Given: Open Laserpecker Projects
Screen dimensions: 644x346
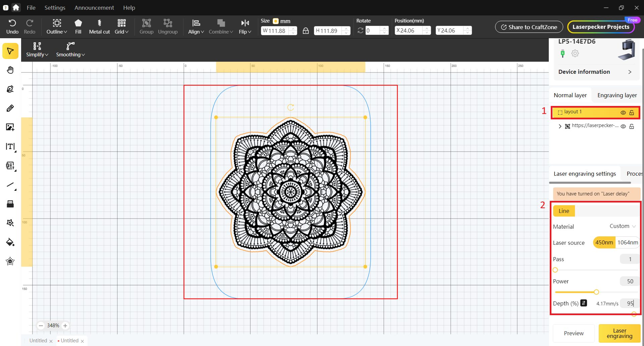Looking at the screenshot, I should tap(601, 27).
